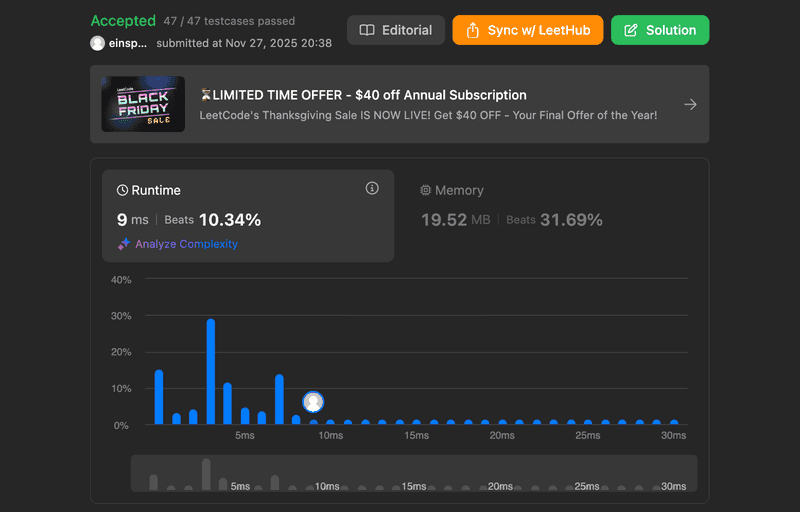
Task: Click the book icon in Editorial button
Action: (x=367, y=30)
